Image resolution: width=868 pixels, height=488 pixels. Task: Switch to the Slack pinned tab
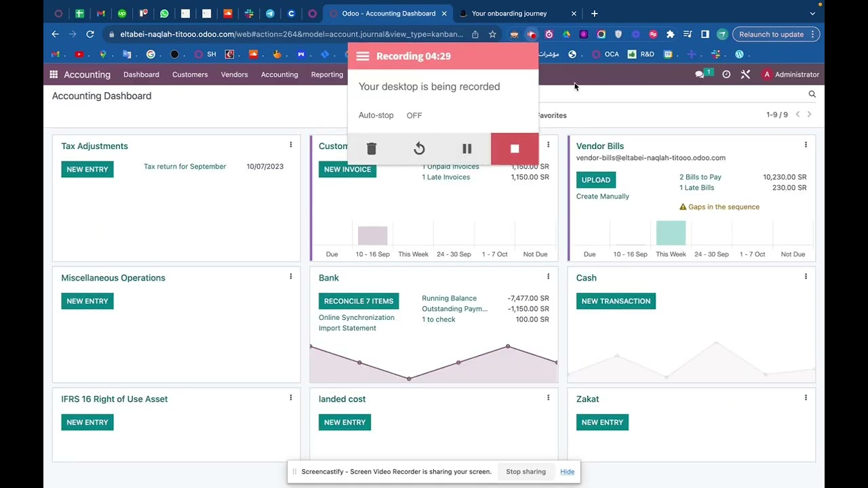[249, 14]
